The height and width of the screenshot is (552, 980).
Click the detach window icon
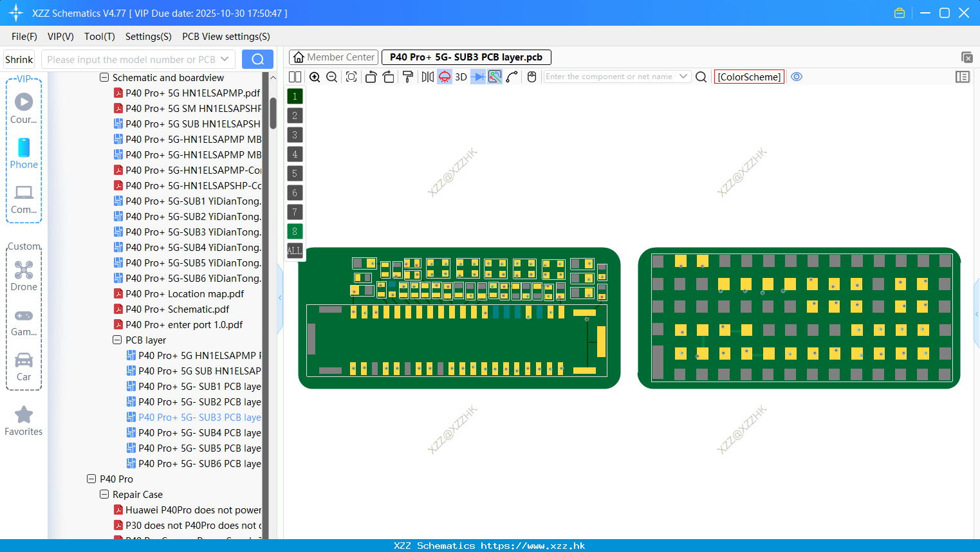tap(966, 57)
